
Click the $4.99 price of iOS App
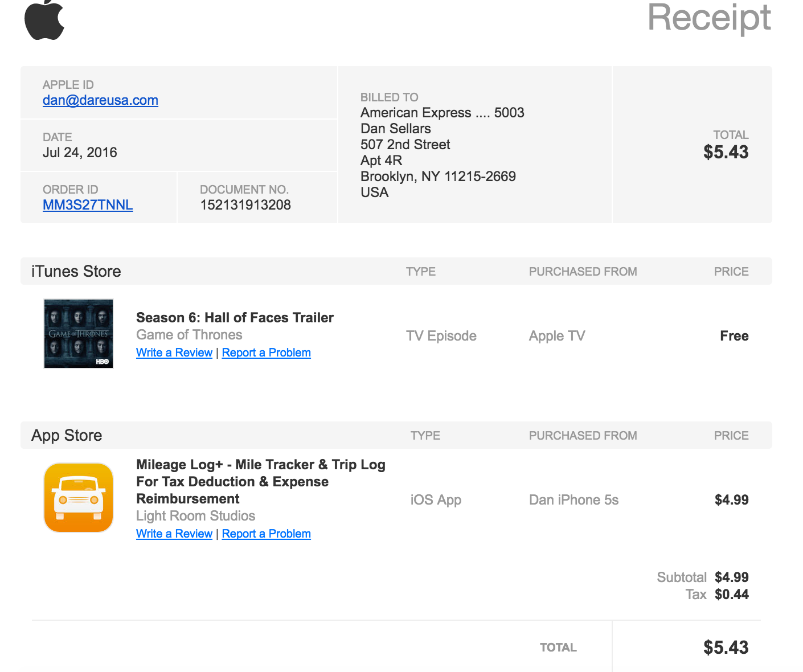tap(732, 500)
